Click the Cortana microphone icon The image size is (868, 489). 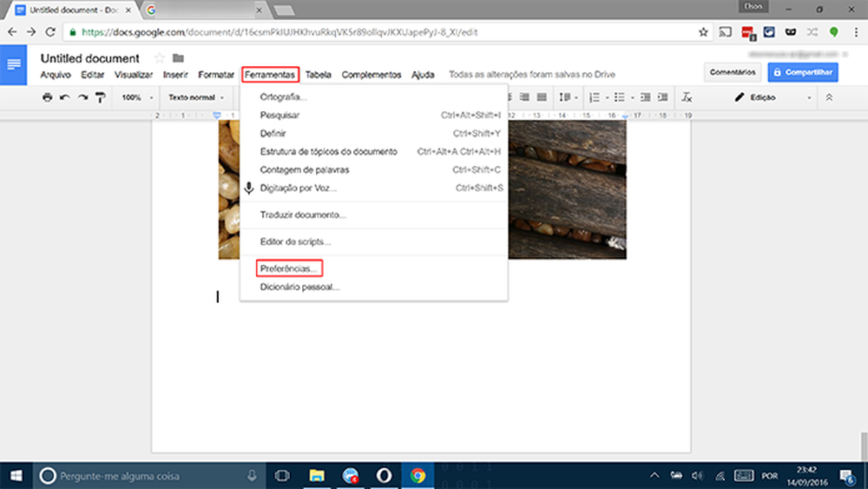(x=252, y=476)
